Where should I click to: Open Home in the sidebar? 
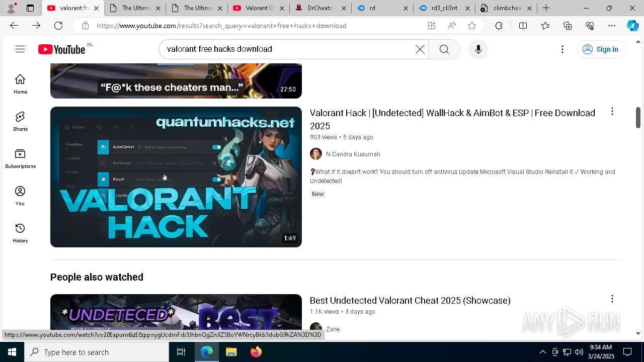[x=20, y=84]
